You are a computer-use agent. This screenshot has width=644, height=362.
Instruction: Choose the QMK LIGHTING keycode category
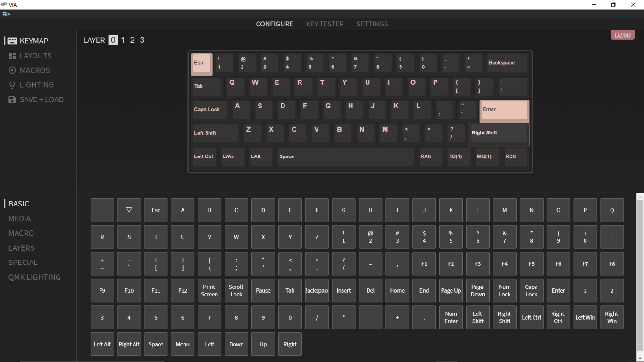click(x=34, y=277)
